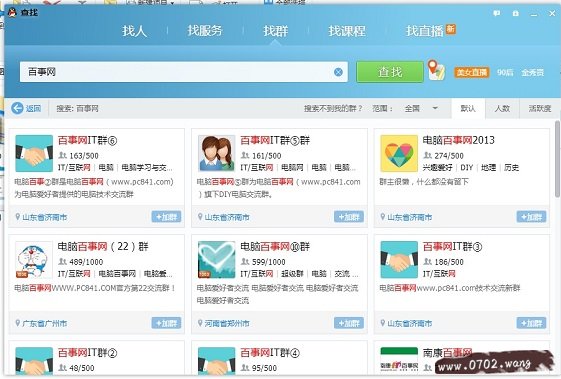This screenshot has height=379, width=561.
Task: Click the 90后 hot tag
Action: point(505,72)
